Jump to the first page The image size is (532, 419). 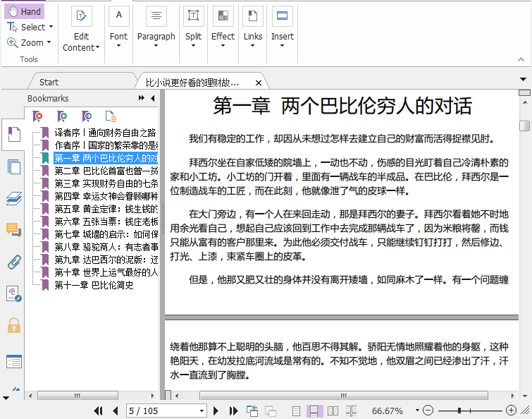pos(99,411)
